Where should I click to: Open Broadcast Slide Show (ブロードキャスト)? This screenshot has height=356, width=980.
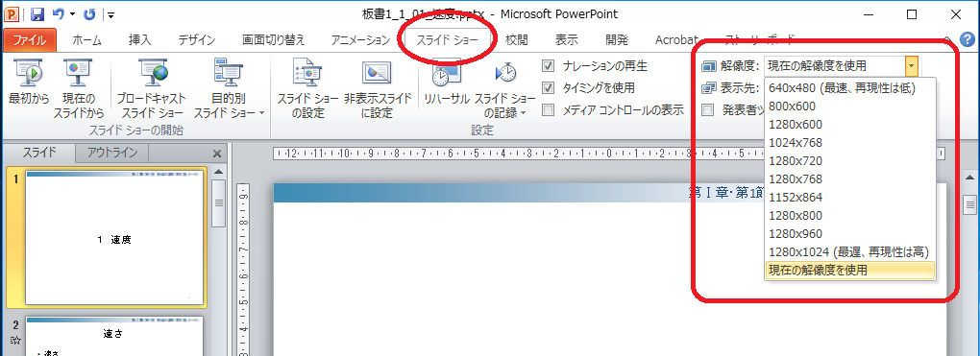[151, 88]
